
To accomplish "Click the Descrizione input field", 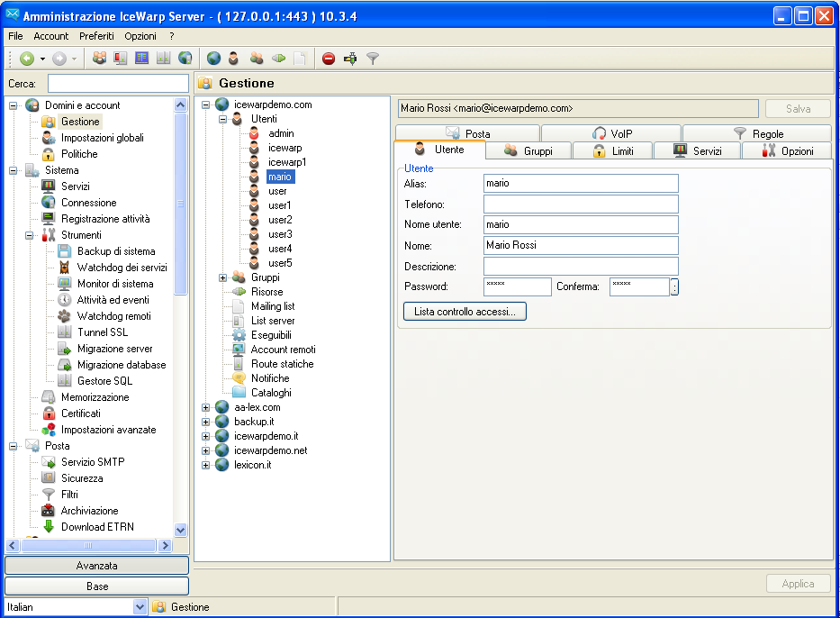I will [581, 267].
